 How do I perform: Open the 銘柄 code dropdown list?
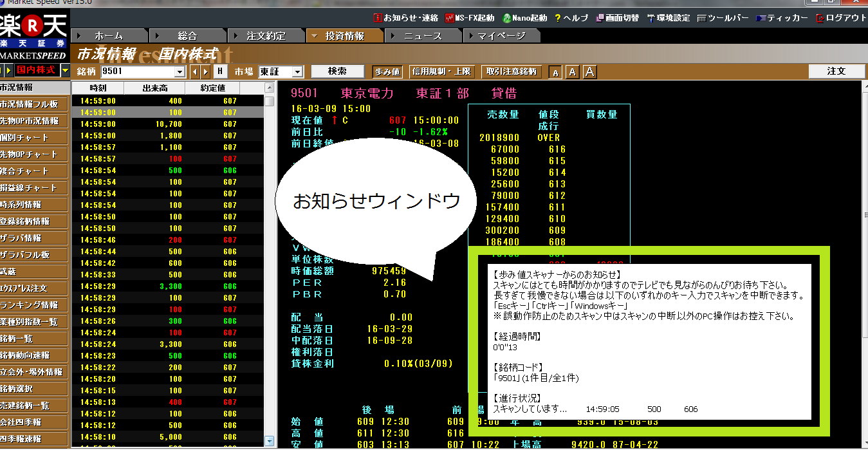point(180,72)
